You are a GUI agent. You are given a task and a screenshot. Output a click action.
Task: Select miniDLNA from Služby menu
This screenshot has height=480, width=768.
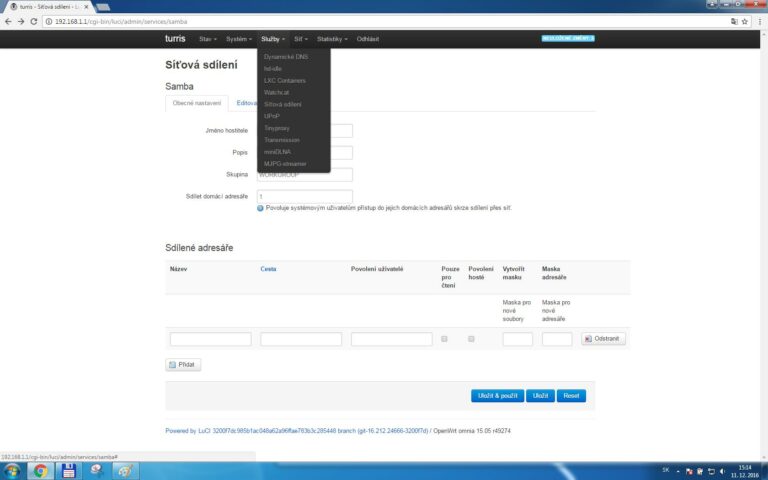point(277,152)
